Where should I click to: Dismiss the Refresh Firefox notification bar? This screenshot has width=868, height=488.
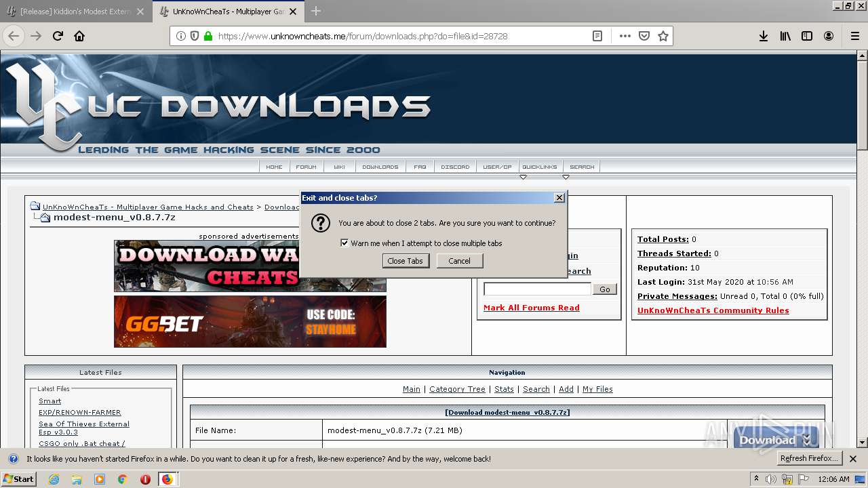tap(853, 459)
